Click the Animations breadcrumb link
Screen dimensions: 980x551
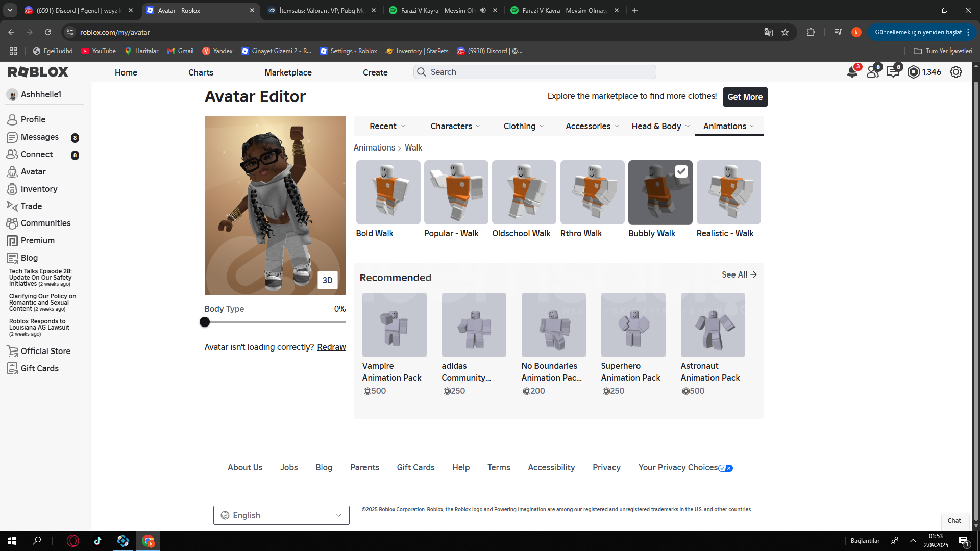pos(374,147)
